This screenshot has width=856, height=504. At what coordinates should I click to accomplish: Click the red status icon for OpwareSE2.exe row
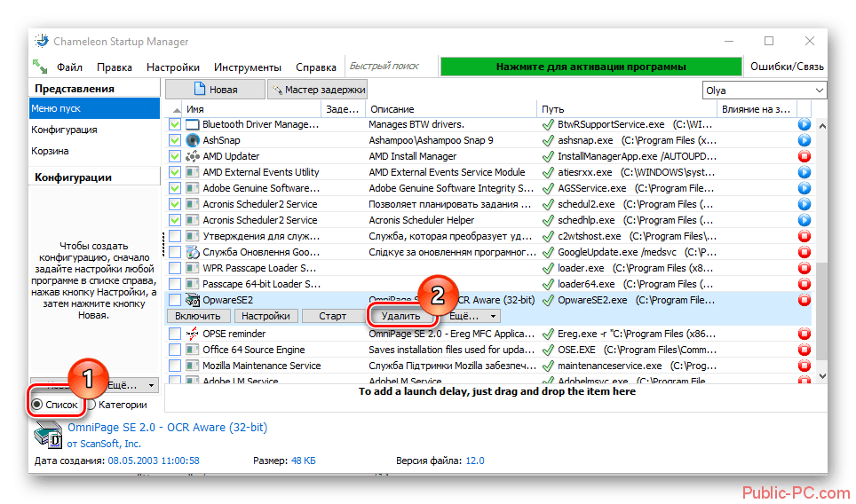804,300
